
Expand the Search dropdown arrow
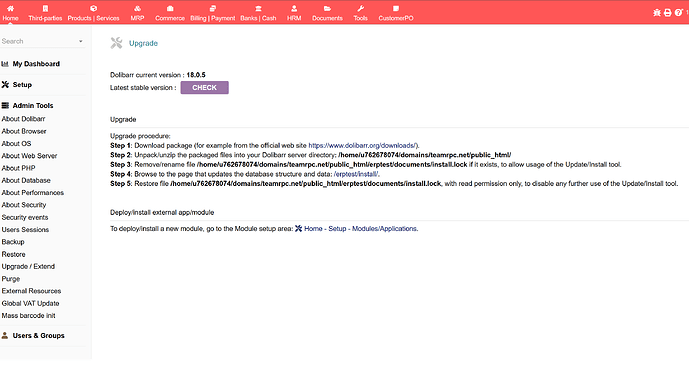point(80,41)
